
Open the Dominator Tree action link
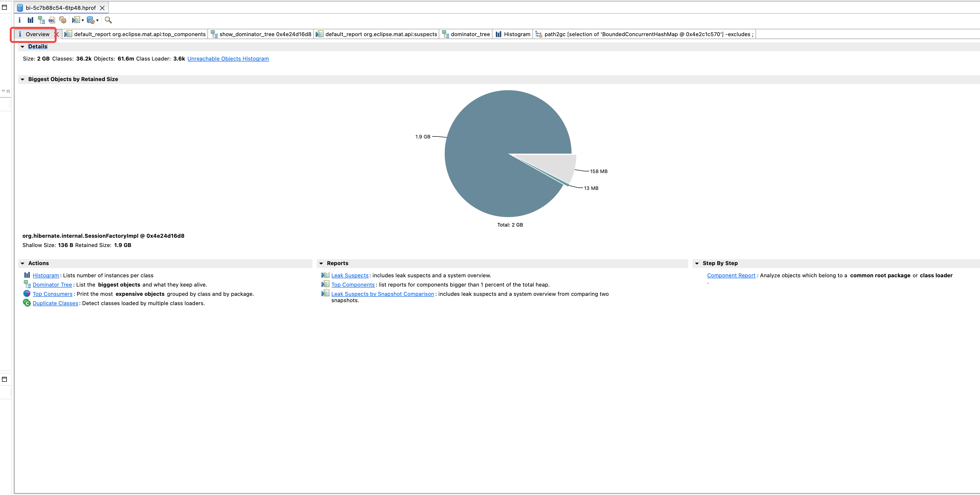pyautogui.click(x=52, y=285)
